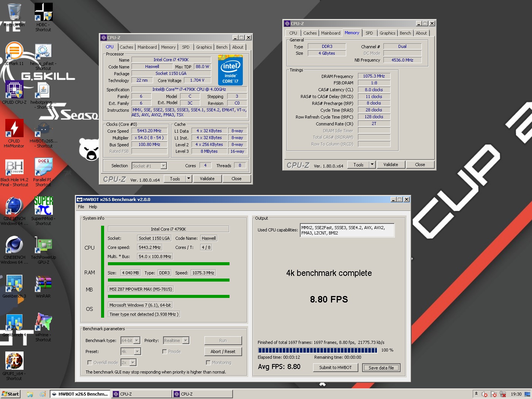The width and height of the screenshot is (532, 399).
Task: Open the HDBC shortcut desktop icon
Action: coord(43,17)
